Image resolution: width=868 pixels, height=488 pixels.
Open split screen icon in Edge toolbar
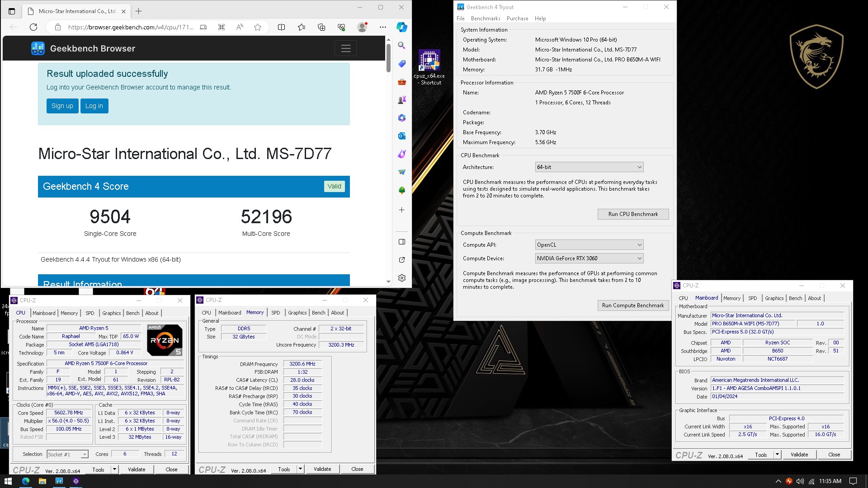pyautogui.click(x=281, y=27)
